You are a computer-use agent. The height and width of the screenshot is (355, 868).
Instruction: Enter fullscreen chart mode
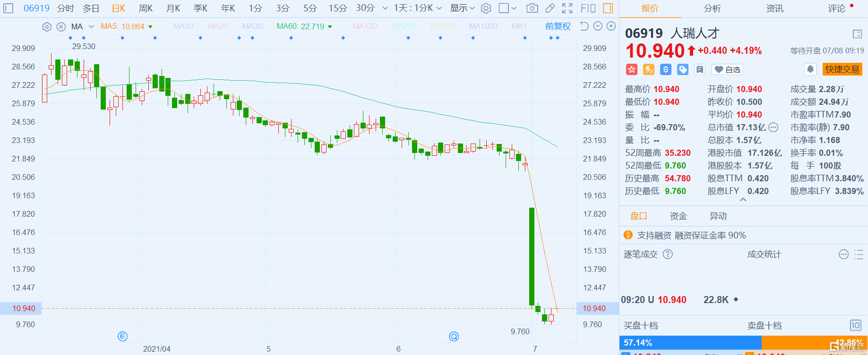pos(567,8)
